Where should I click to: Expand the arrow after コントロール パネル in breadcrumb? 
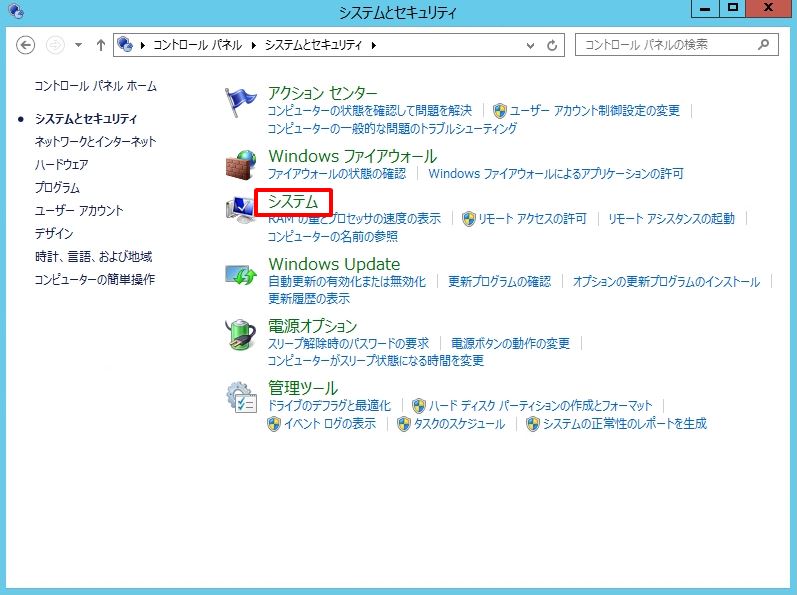(253, 45)
